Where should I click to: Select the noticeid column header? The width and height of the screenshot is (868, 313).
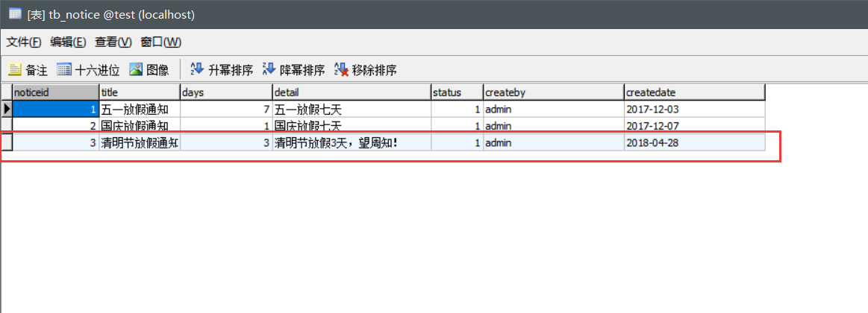[x=55, y=92]
